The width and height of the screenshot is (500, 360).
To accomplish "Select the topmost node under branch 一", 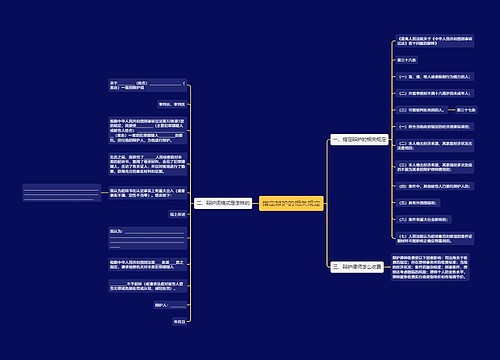I will 435,41.
